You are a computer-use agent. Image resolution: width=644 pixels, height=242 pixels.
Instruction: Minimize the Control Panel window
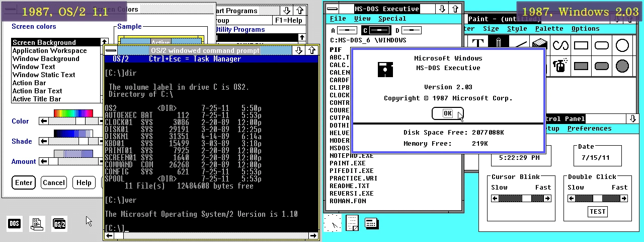click(632, 118)
